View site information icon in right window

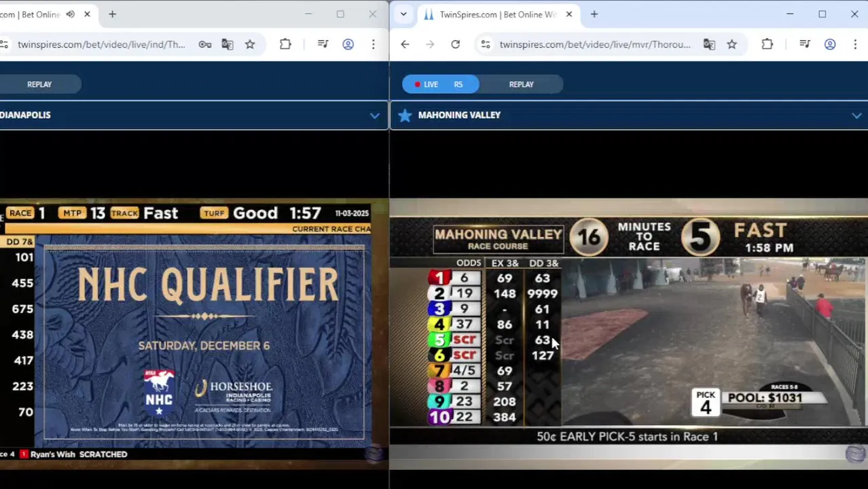click(x=485, y=44)
